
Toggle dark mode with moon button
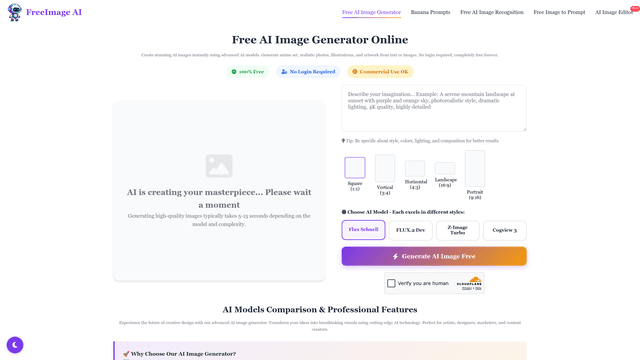(x=15, y=345)
